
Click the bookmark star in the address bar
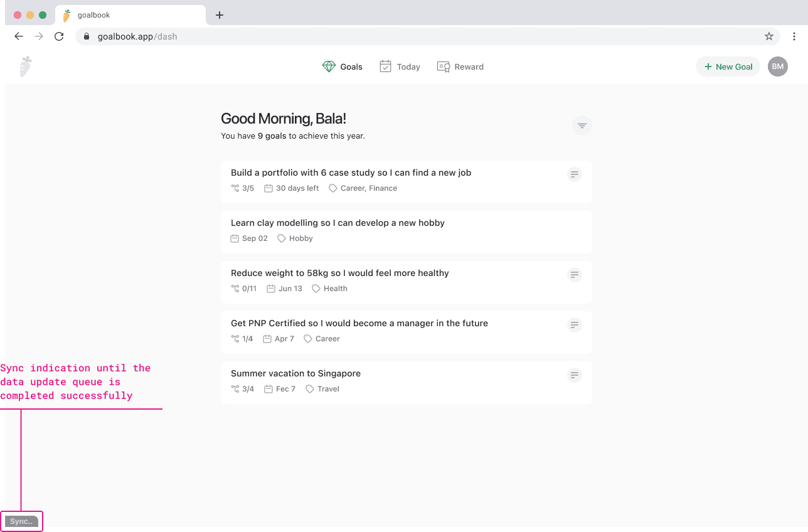768,36
